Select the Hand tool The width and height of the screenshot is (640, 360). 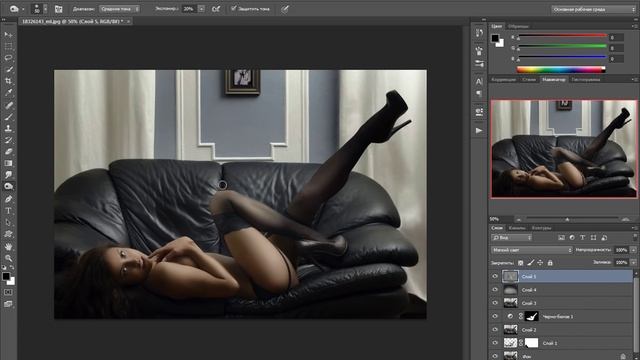coord(8,247)
